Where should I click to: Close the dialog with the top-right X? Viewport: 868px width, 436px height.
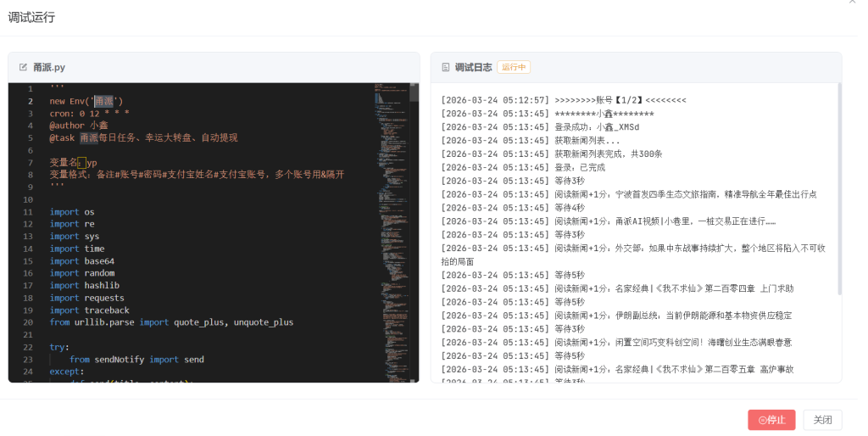point(853,2)
